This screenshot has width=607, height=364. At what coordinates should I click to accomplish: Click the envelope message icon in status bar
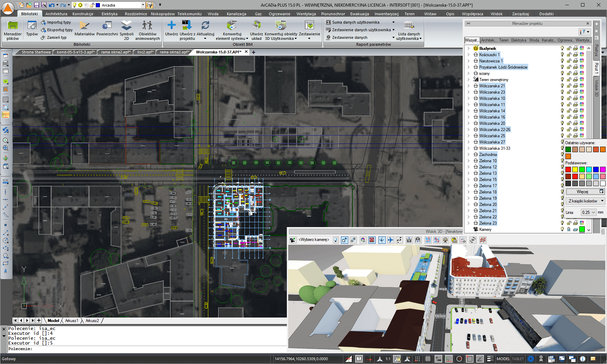[x=593, y=359]
